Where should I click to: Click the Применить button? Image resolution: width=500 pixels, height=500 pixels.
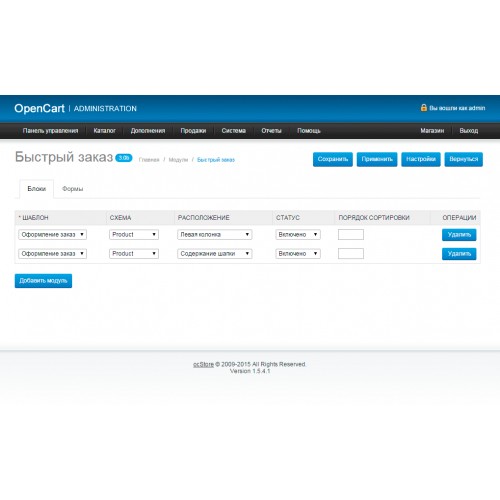pos(377,159)
